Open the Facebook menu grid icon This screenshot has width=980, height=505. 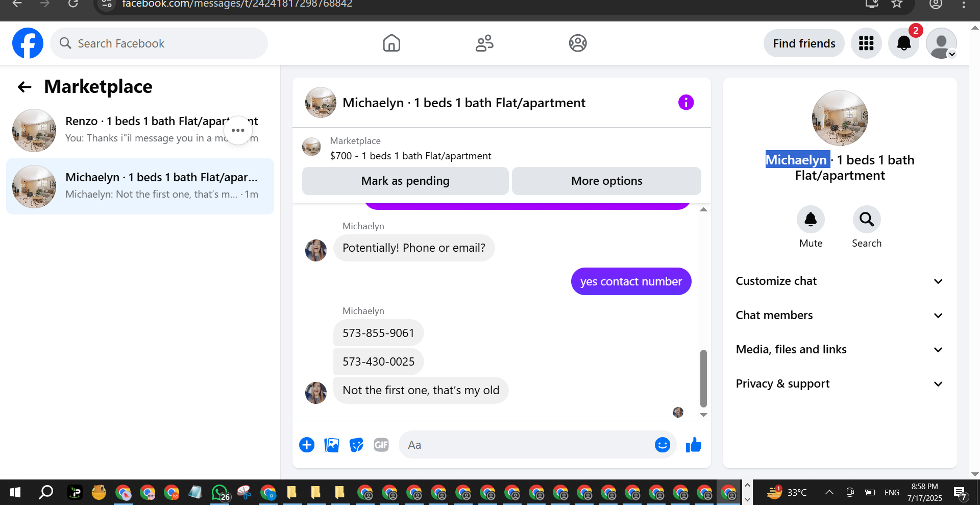pos(866,43)
